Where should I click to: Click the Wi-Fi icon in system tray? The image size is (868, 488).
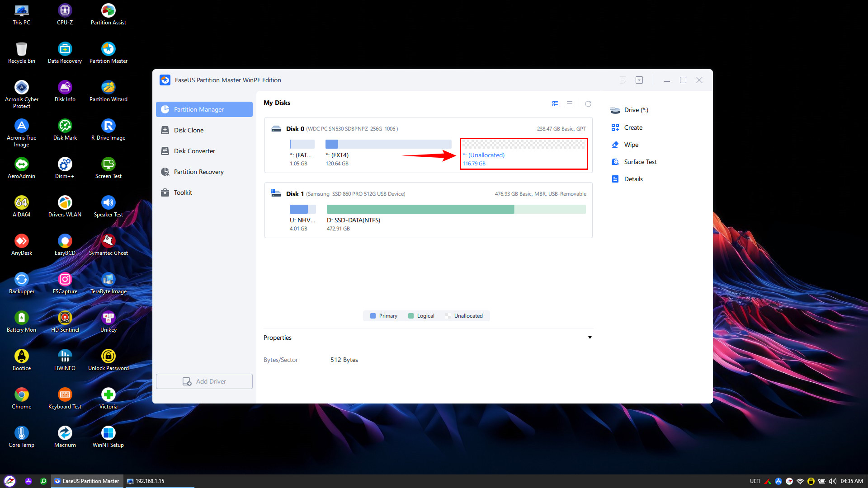(x=800, y=481)
